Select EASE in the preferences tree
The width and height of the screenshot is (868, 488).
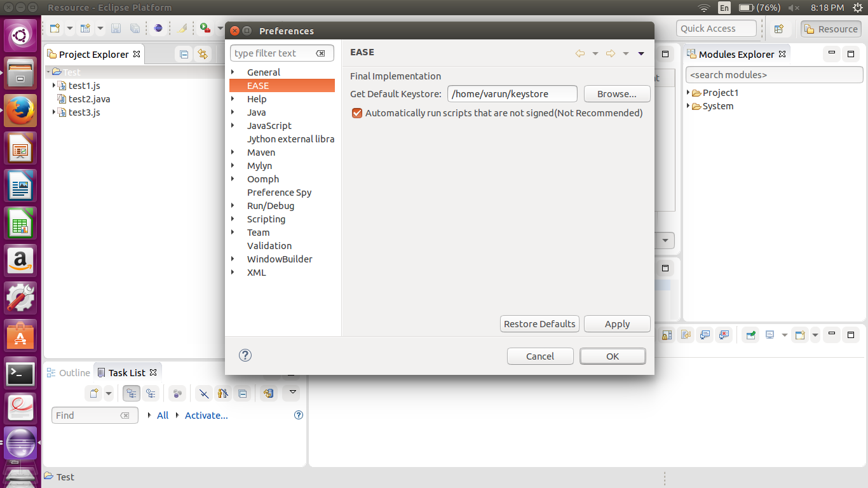coord(281,86)
